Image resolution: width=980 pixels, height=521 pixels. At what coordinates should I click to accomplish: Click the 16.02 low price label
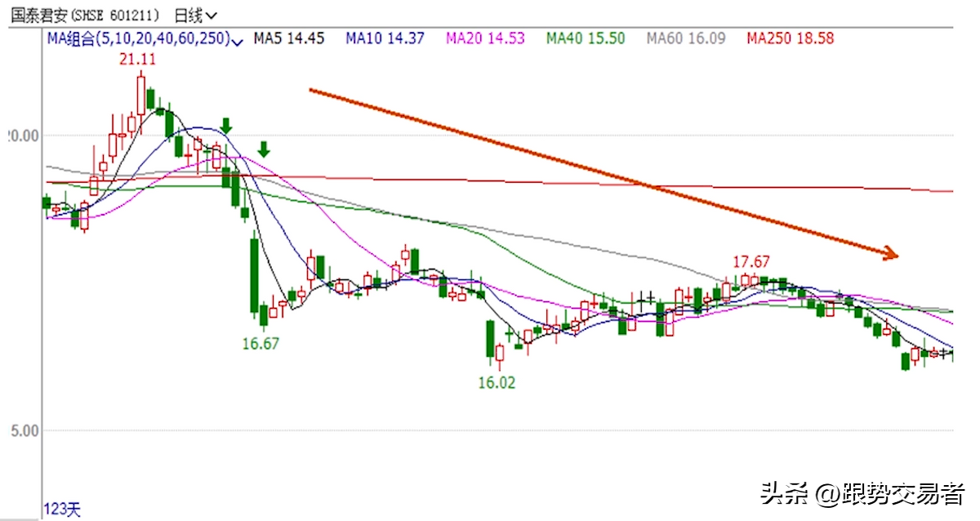[497, 382]
